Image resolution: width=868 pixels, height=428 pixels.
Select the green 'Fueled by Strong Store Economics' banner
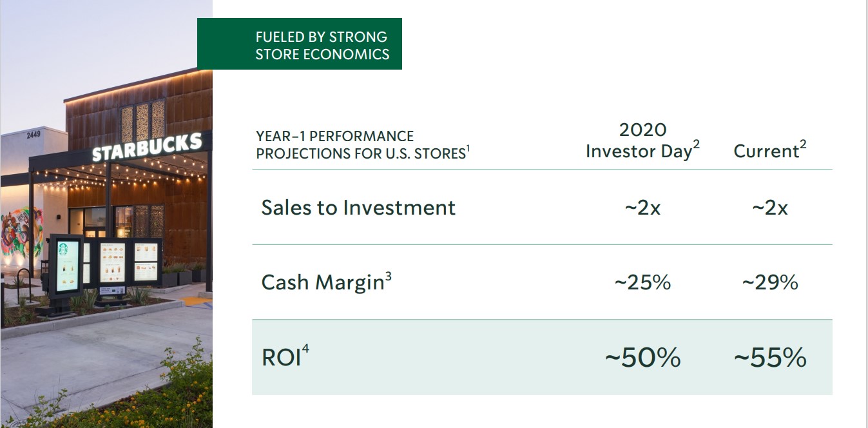point(300,44)
